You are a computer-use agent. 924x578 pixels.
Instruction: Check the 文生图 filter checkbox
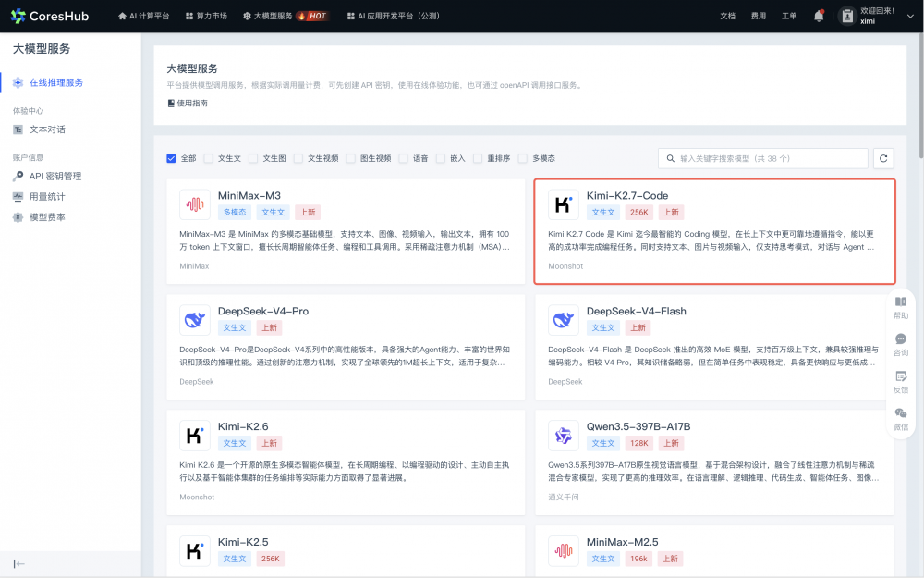pos(253,158)
